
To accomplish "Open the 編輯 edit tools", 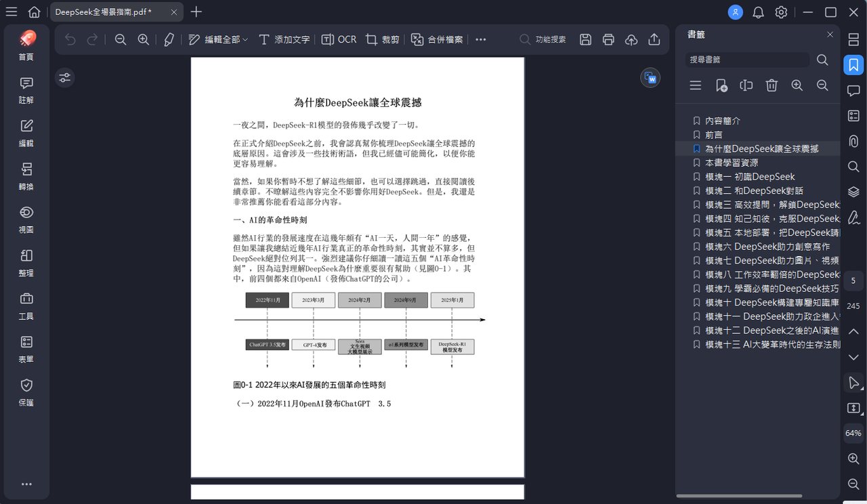I will tap(26, 133).
